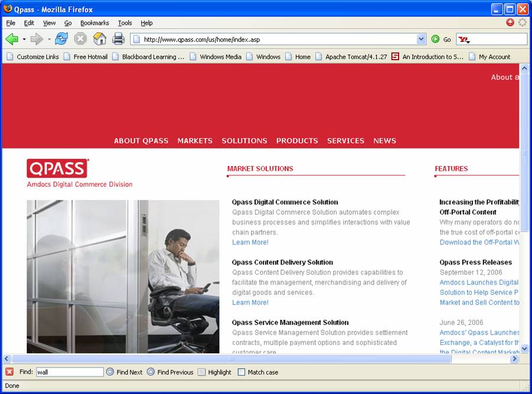Click in the Find text input field

(70, 372)
